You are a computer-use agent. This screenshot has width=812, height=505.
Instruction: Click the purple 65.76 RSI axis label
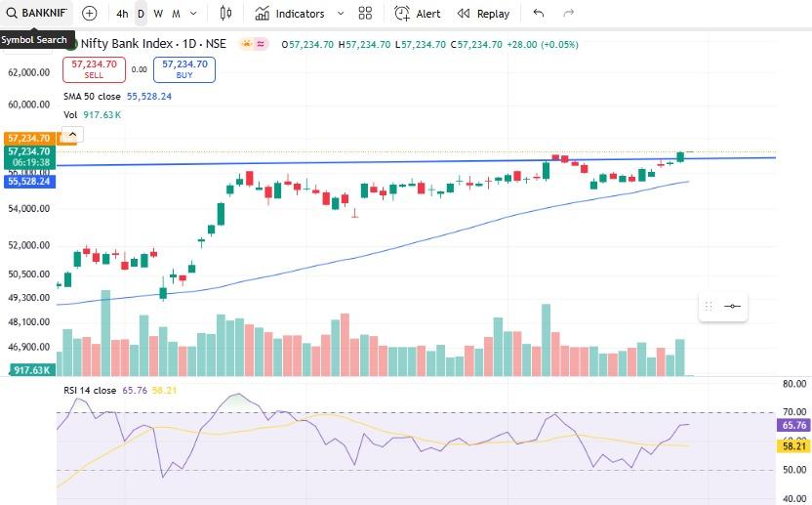coord(793,425)
